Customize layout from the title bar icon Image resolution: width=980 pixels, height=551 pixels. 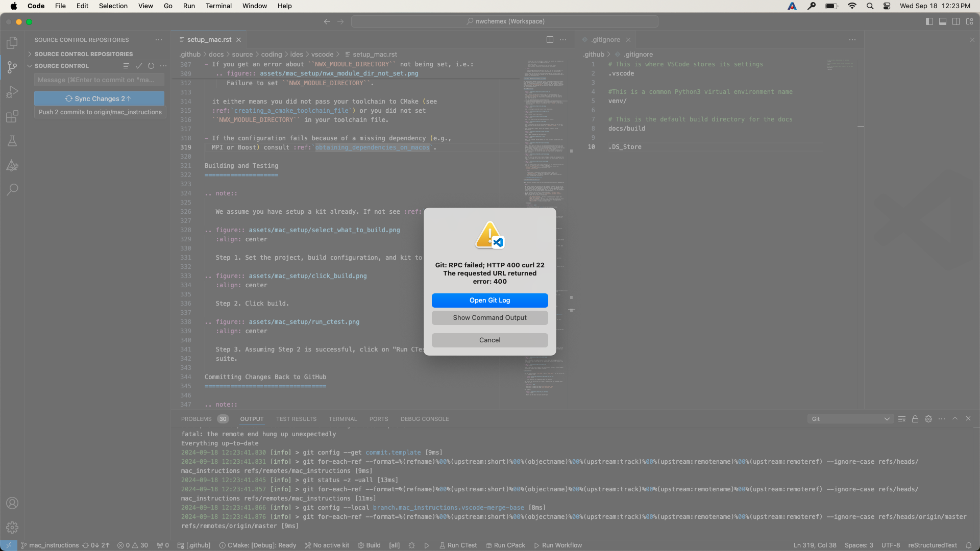969,21
